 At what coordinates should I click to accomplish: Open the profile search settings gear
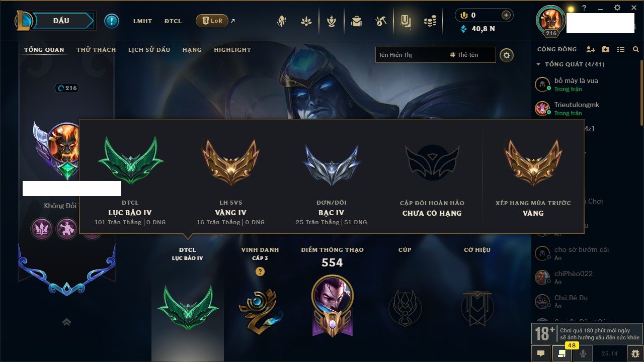507,55
